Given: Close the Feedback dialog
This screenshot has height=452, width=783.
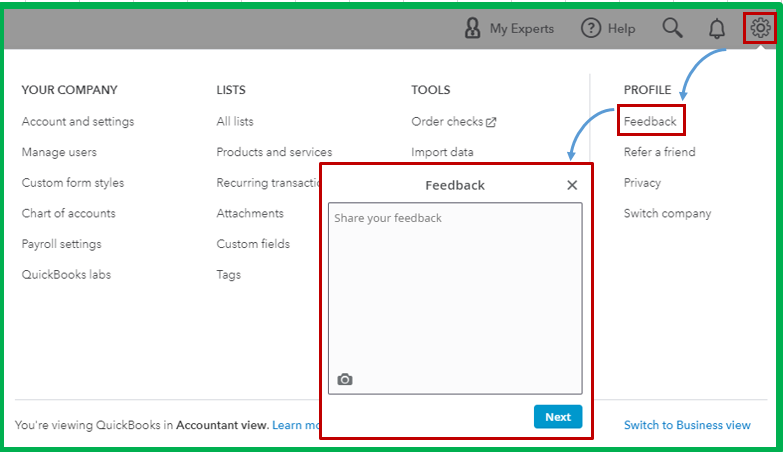Looking at the screenshot, I should click(572, 185).
